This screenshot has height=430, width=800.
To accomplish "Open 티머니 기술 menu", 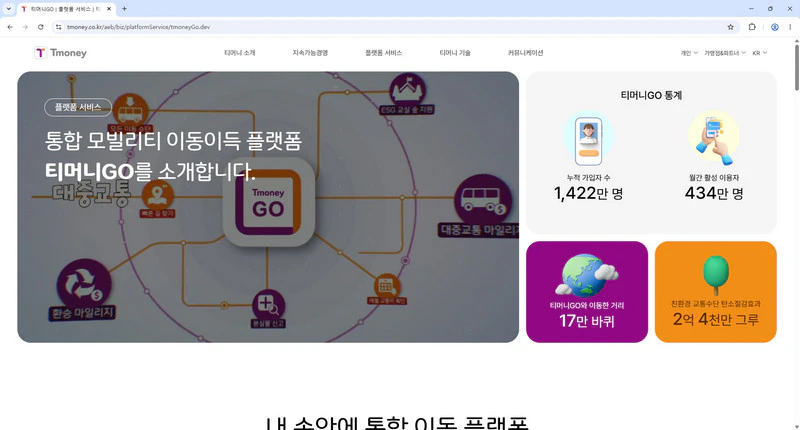I will point(455,53).
